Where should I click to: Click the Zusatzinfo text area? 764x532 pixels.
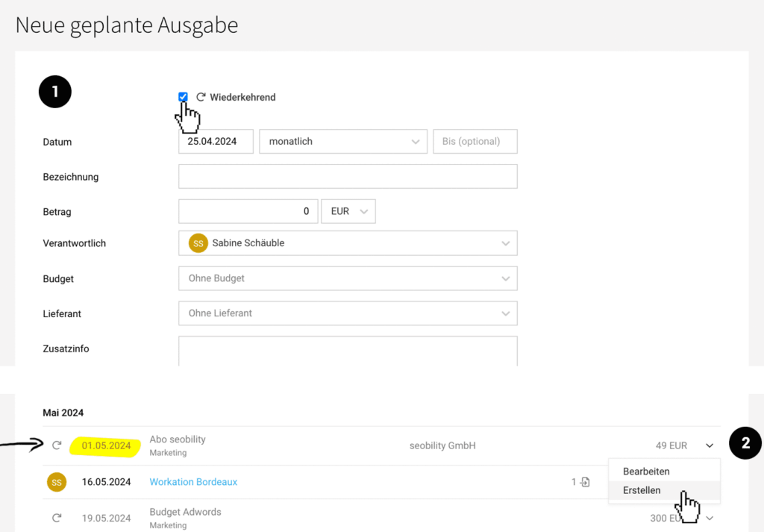(348, 351)
